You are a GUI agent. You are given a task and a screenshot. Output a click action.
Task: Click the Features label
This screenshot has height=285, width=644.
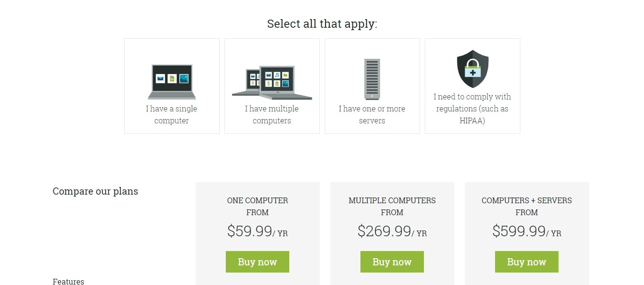(68, 282)
